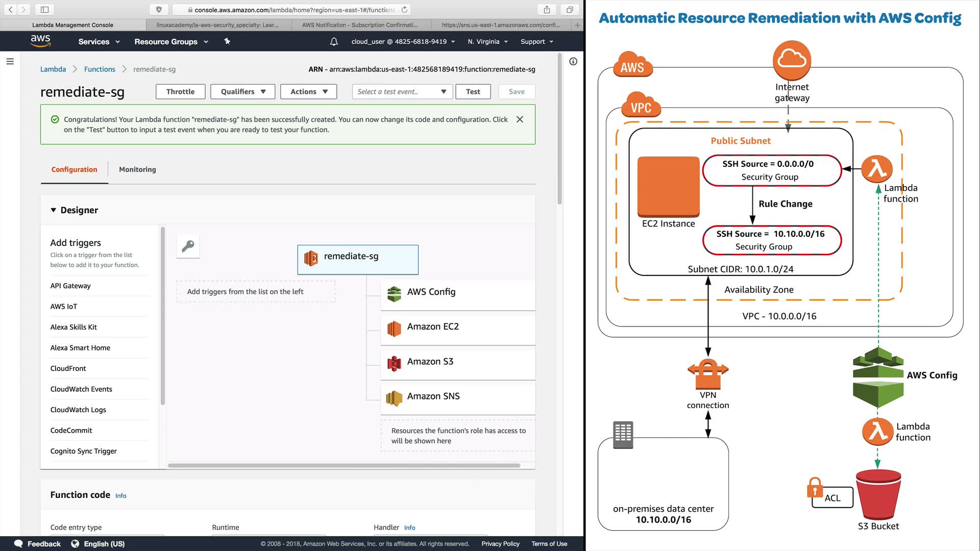This screenshot has width=980, height=551.
Task: Open the hamburger side navigation menu
Action: pyautogui.click(x=10, y=61)
